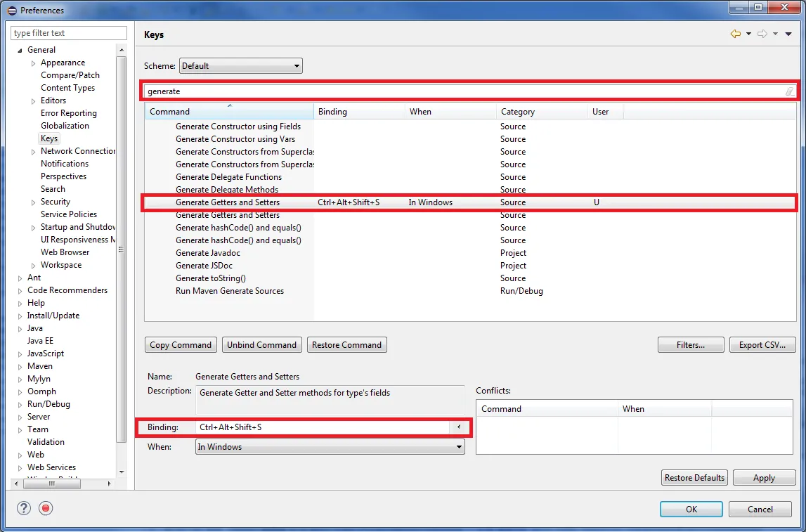Collapse the General tree node

pos(20,51)
